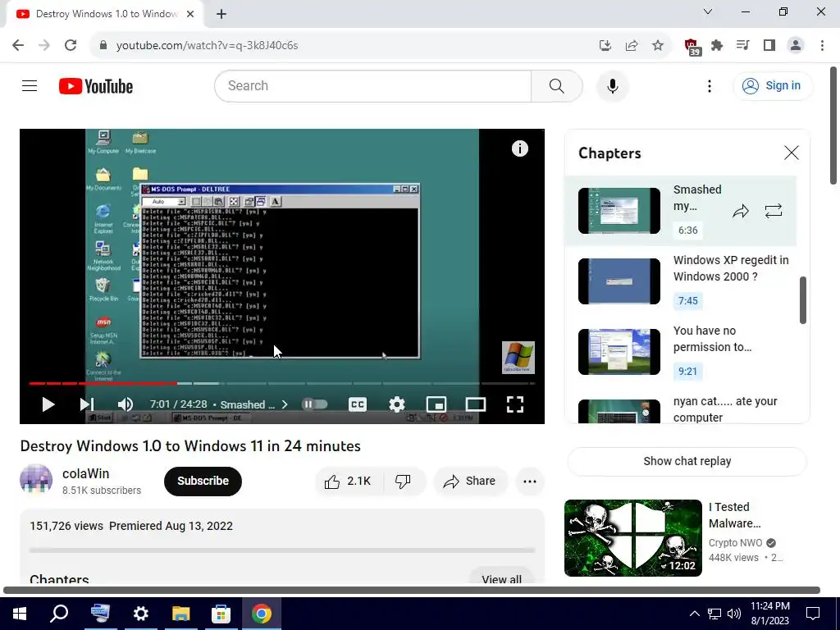Jump to the 6:36 chapter timestamp
Viewport: 840px width, 630px height.
(688, 231)
